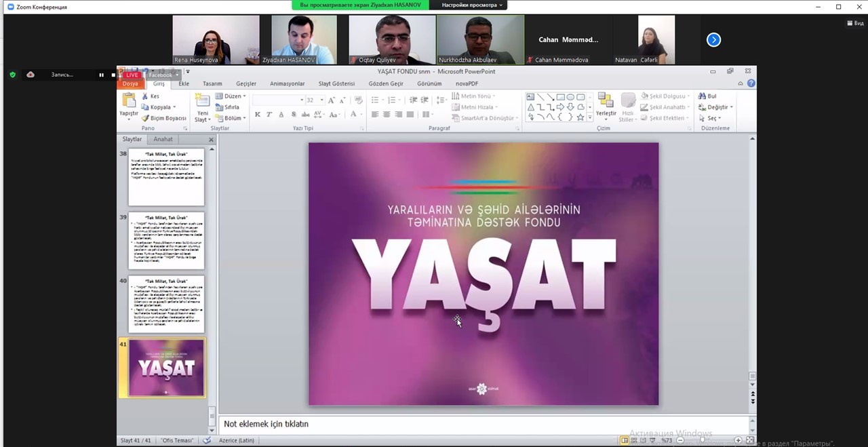Viewport: 868px width, 447px height.
Task: Click Sıfırla reset slide button
Action: [x=227, y=107]
